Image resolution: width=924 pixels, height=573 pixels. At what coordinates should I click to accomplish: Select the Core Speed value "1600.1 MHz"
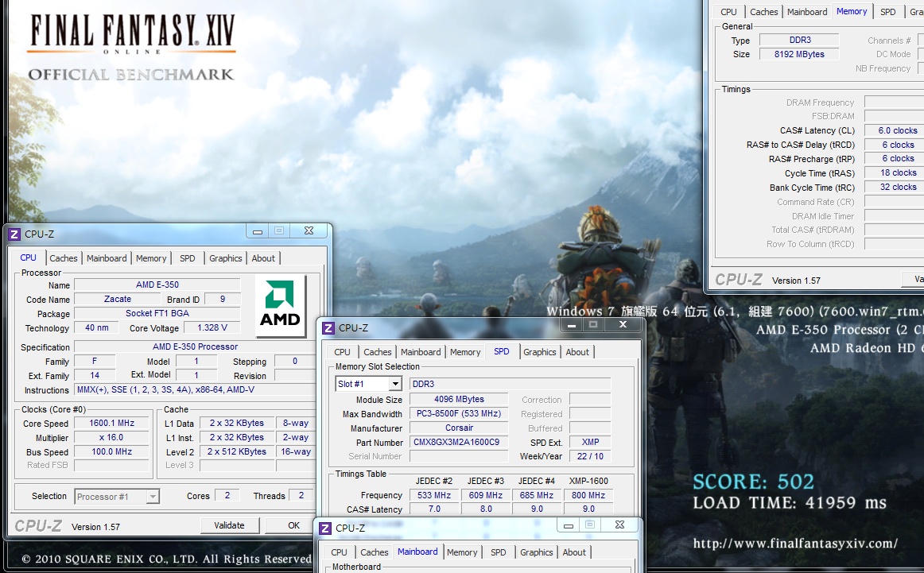tap(112, 423)
